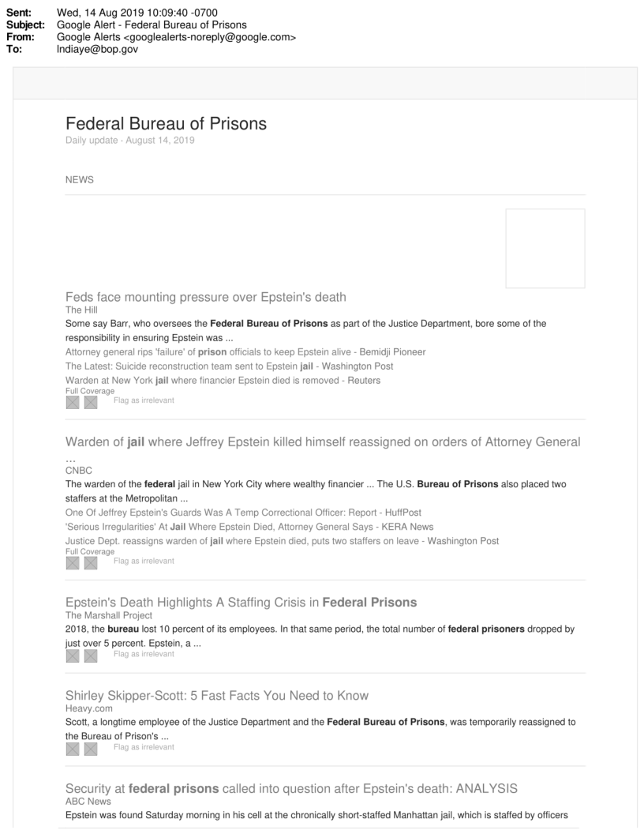Click second share icon under Marshall Project story

[x=91, y=657]
